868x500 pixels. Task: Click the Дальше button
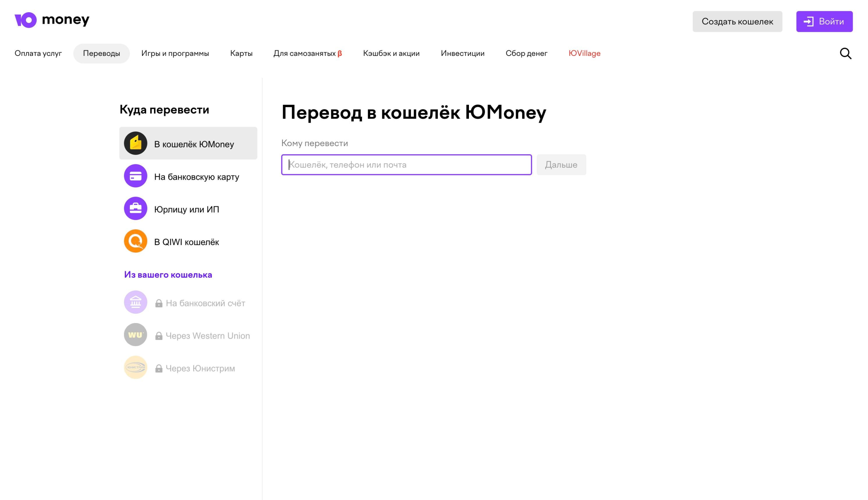[x=561, y=165]
